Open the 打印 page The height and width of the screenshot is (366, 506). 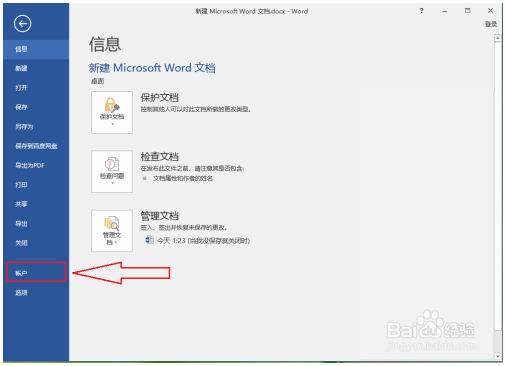tap(36, 185)
